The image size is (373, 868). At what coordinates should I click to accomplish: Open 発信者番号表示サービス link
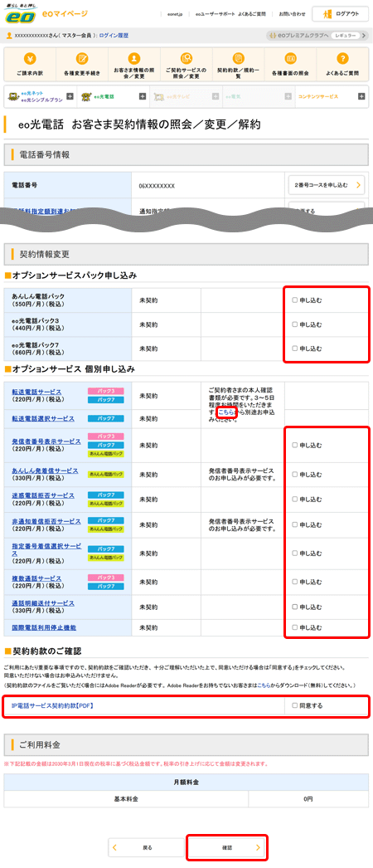[46, 441]
